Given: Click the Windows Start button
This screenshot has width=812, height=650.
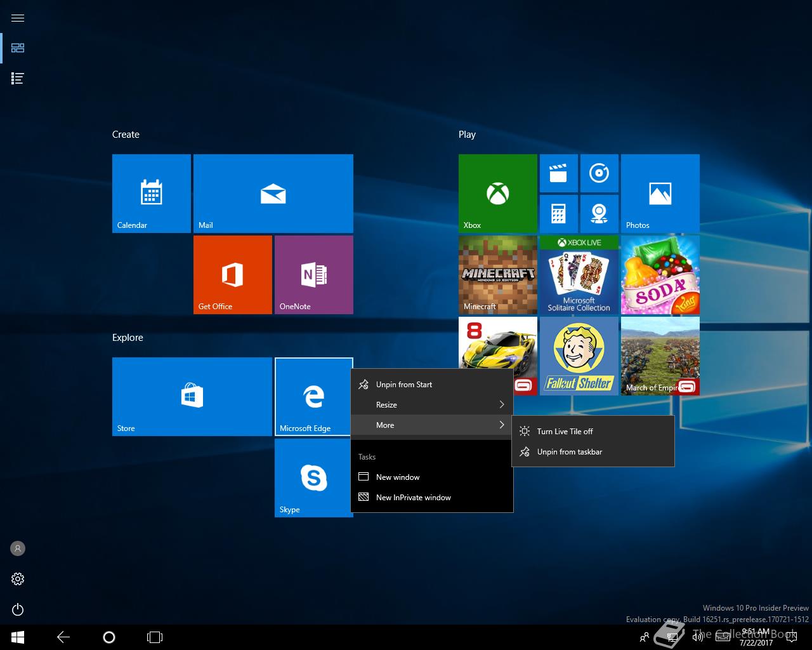Looking at the screenshot, I should pos(18,637).
